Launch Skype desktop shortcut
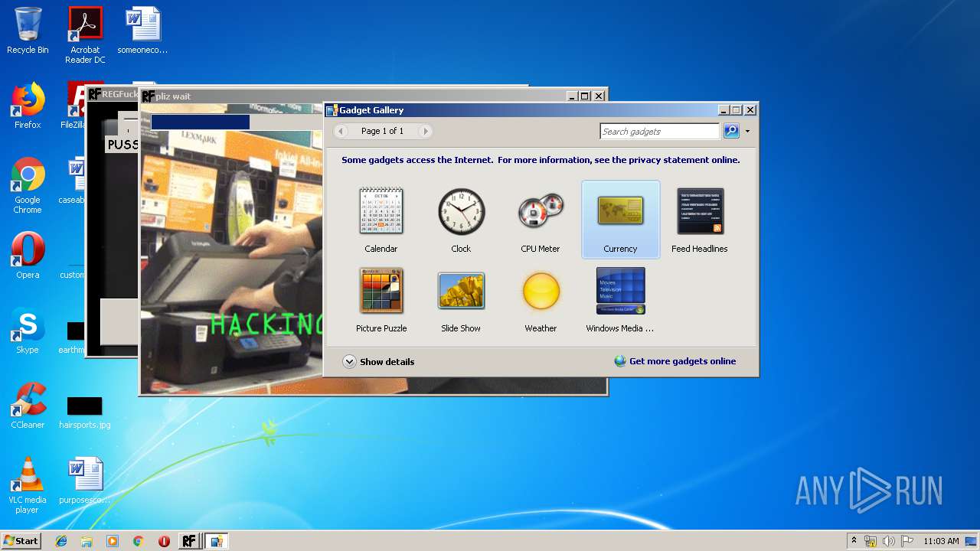 pyautogui.click(x=28, y=331)
